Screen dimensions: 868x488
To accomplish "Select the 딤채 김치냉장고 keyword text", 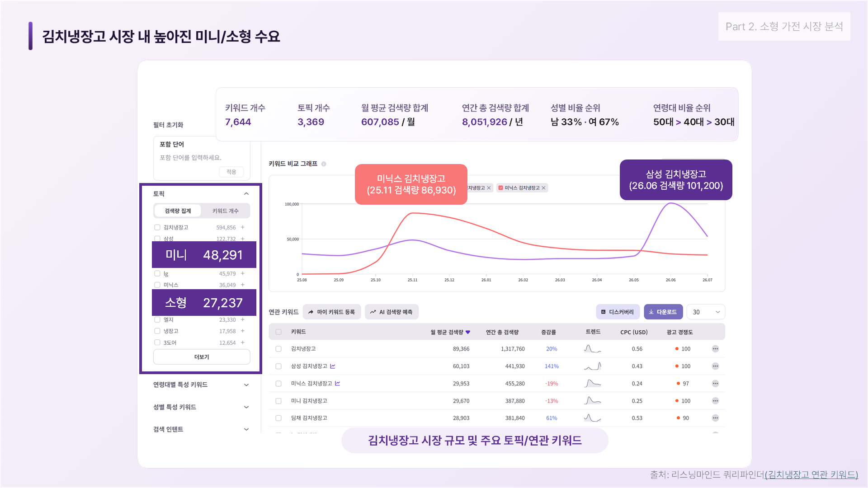I will tap(309, 418).
